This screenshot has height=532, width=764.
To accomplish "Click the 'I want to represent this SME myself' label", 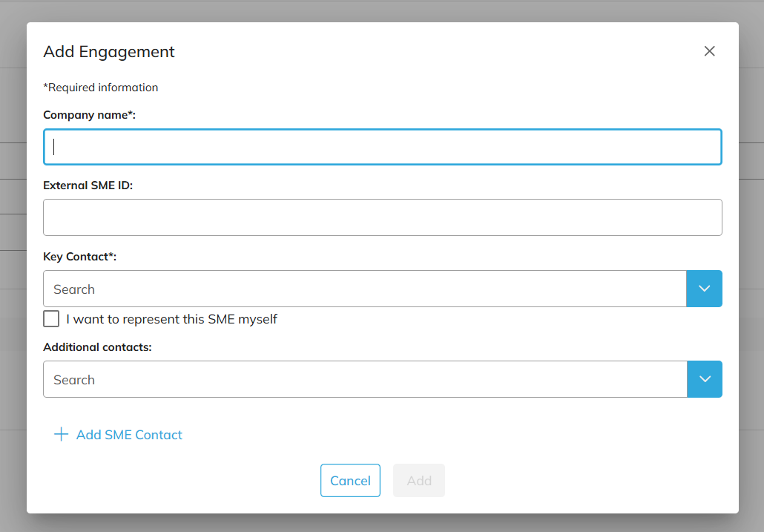I will point(171,319).
